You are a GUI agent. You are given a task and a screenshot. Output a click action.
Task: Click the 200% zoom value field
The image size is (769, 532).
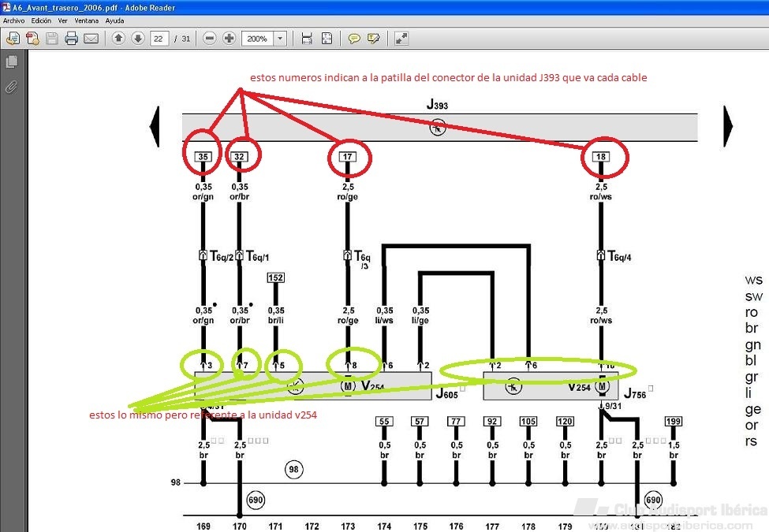coord(258,39)
